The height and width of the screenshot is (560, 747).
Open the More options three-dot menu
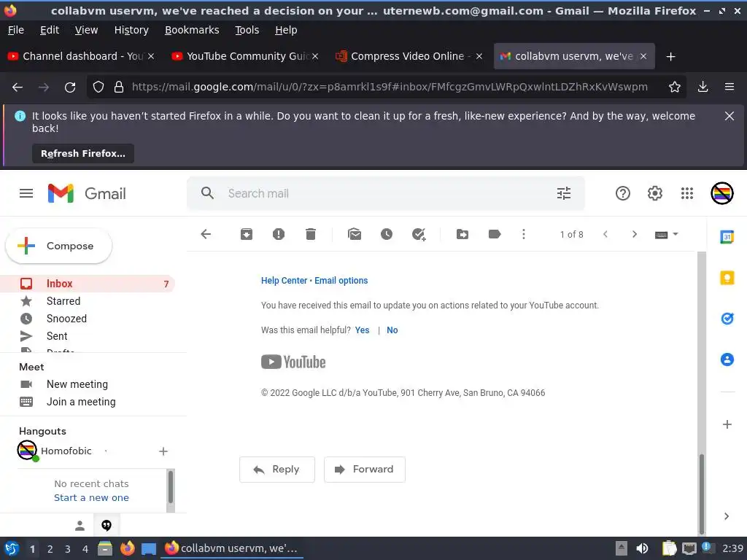pyautogui.click(x=524, y=234)
